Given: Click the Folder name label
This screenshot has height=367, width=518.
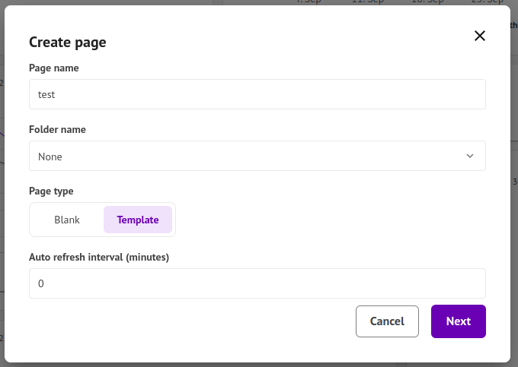Looking at the screenshot, I should pos(57,129).
